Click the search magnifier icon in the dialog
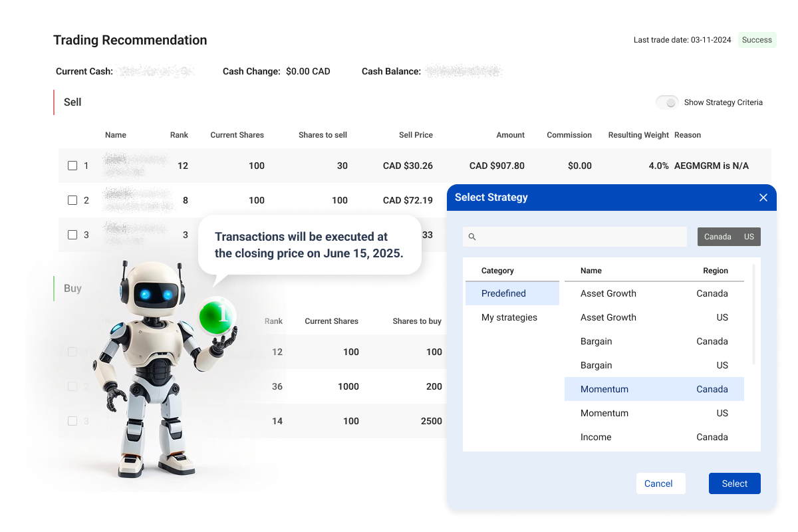The image size is (798, 532). 472,236
